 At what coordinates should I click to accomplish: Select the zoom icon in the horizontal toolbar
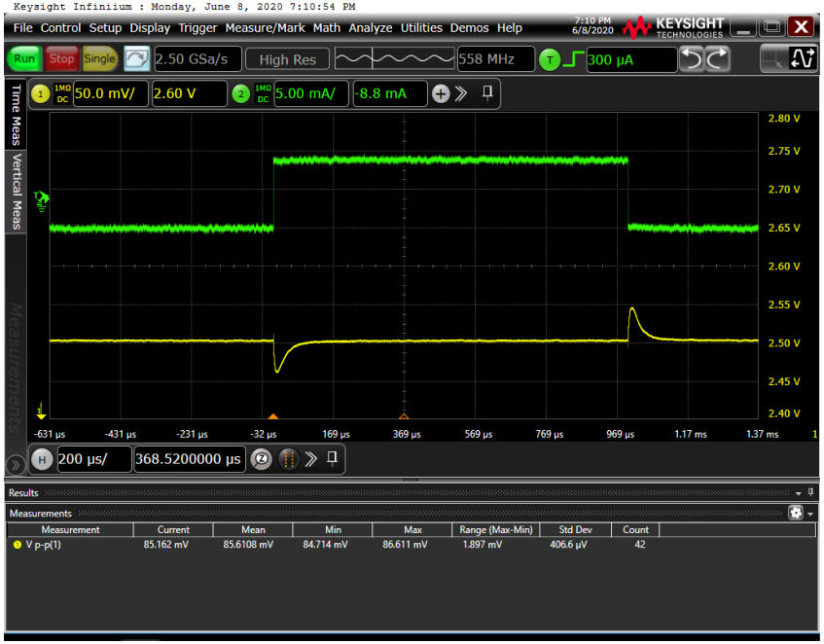coord(261,459)
